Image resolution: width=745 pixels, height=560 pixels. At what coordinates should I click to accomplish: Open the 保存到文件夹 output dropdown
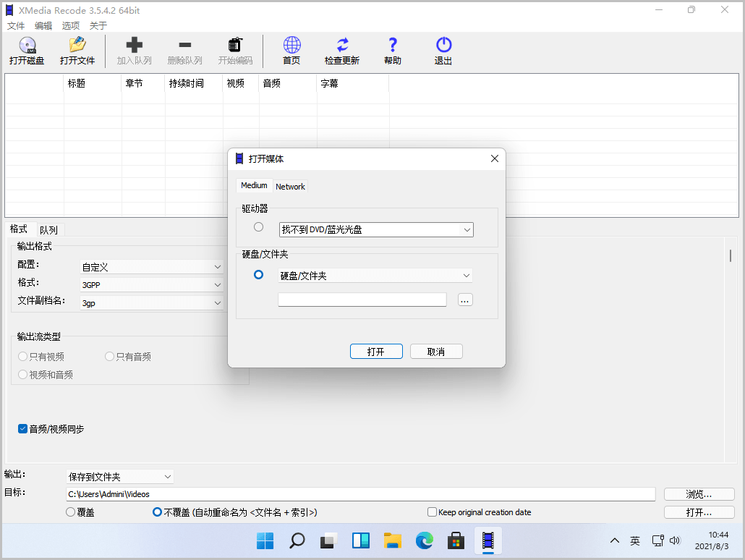(x=120, y=476)
